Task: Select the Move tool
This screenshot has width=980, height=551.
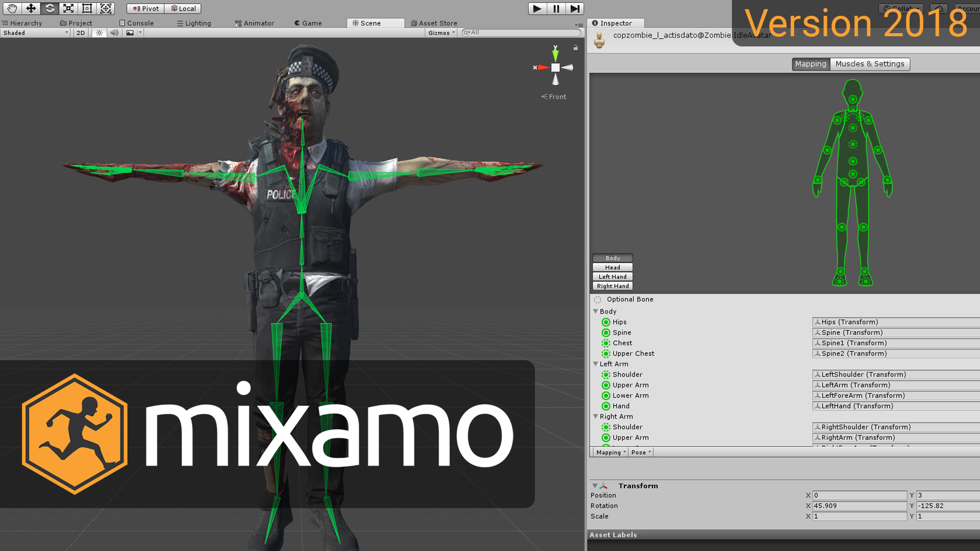Action: tap(31, 8)
